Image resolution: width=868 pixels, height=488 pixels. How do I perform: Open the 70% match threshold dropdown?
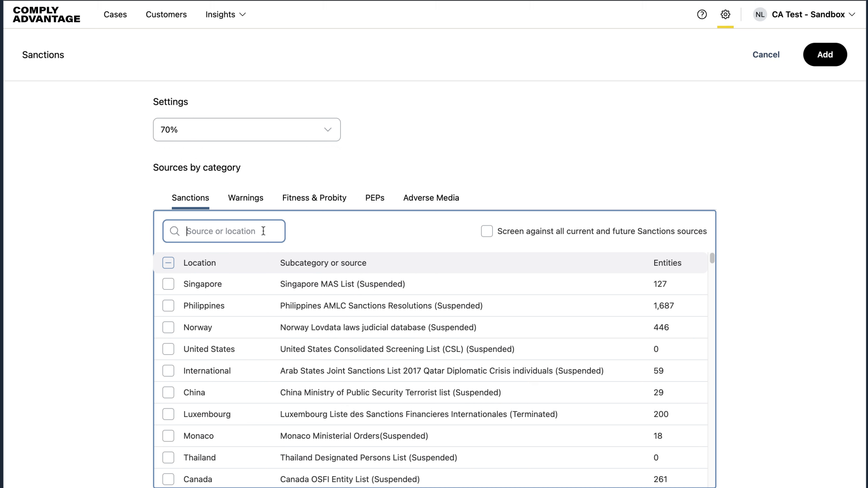[246, 130]
